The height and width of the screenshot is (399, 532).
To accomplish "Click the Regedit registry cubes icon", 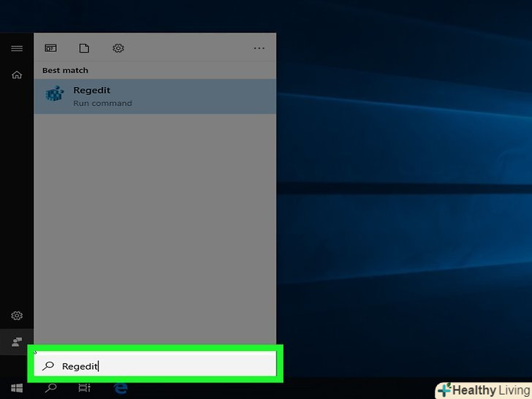I will pos(55,94).
